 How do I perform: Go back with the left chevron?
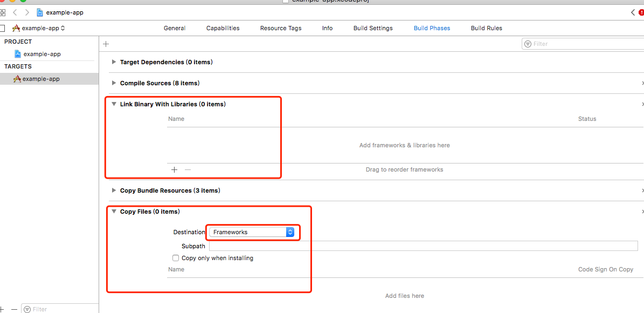[15, 12]
